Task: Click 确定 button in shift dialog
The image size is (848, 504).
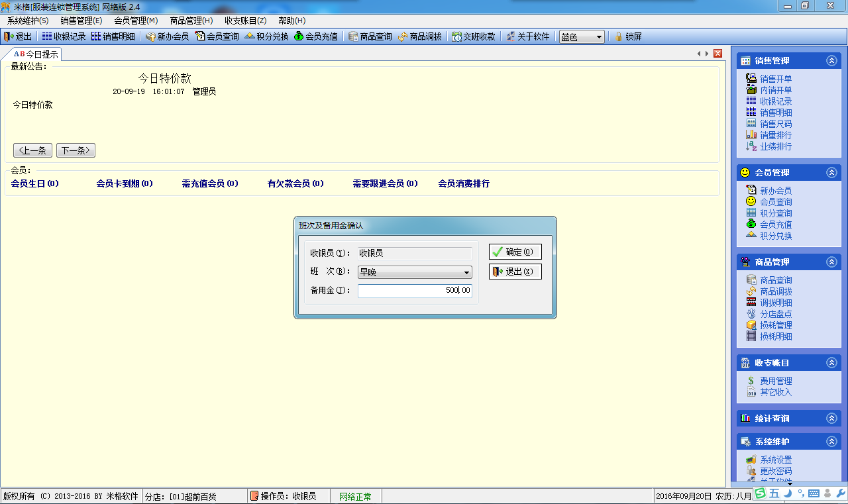Action: pyautogui.click(x=515, y=252)
